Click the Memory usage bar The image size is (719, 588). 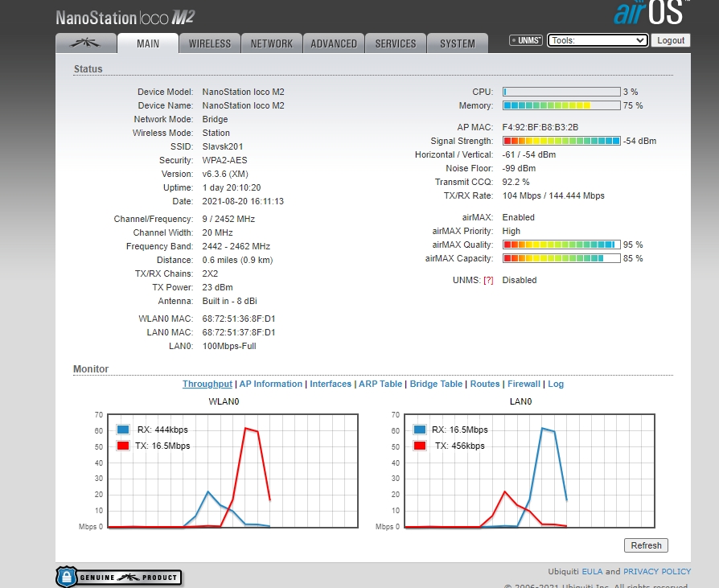561,105
